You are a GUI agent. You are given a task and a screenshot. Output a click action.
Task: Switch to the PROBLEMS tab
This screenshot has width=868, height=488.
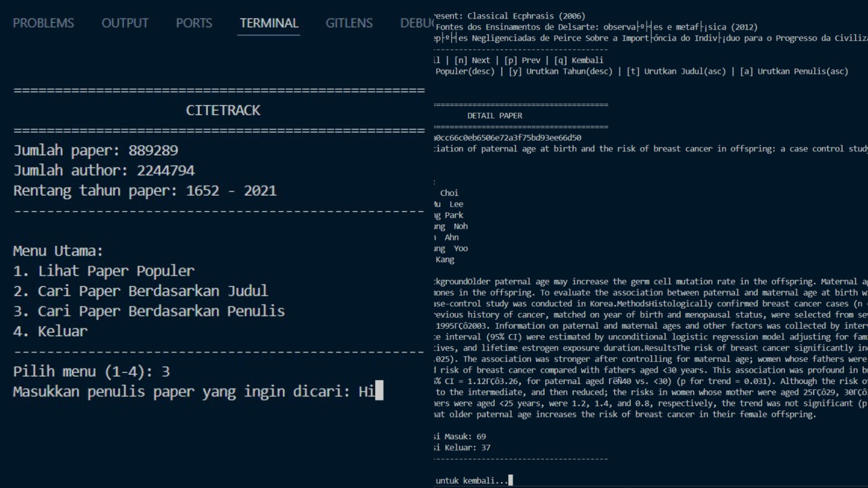43,23
